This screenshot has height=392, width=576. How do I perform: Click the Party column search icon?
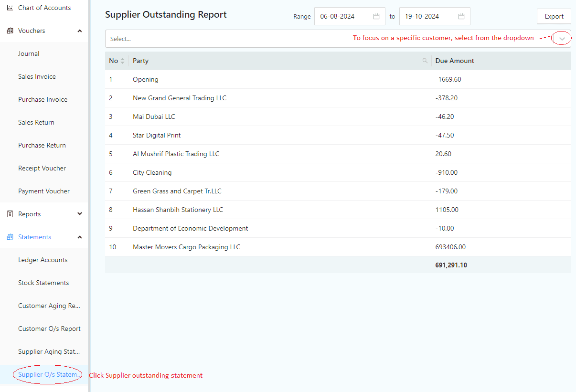tap(425, 61)
